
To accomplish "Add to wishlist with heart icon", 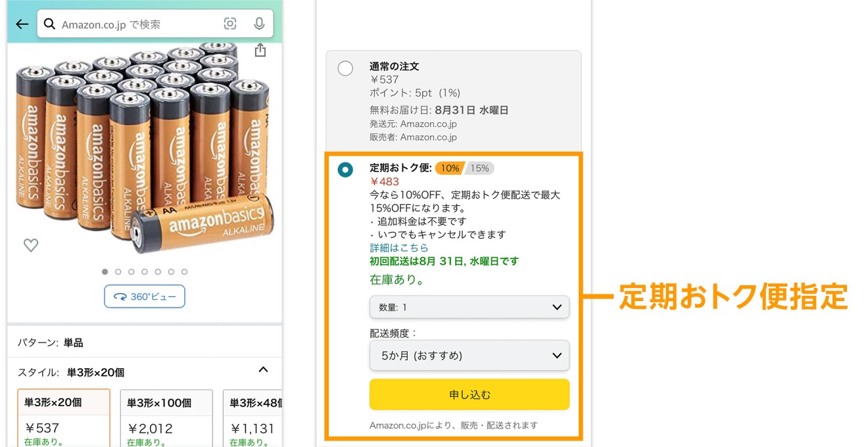I will [x=31, y=245].
